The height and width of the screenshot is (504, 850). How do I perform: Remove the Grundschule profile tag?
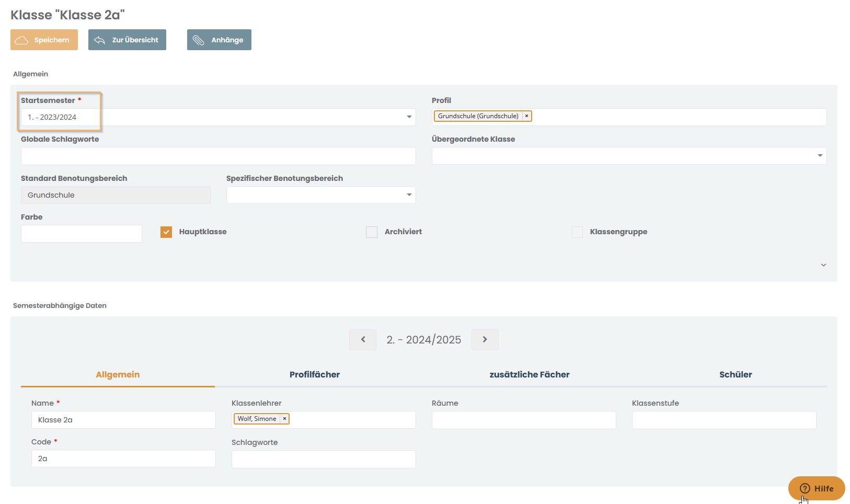[526, 116]
